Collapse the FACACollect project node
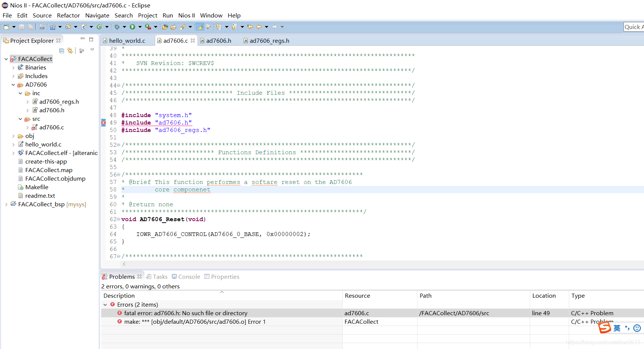Screen dimensions: 644x349 tap(6, 59)
